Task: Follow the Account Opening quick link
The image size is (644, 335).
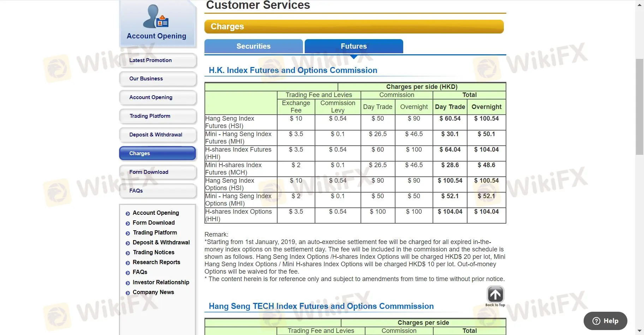Action: pos(156,213)
